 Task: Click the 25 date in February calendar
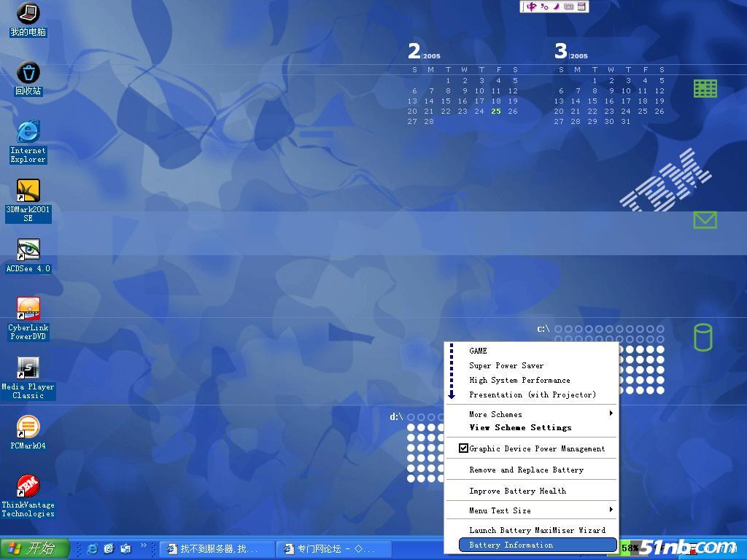[496, 112]
